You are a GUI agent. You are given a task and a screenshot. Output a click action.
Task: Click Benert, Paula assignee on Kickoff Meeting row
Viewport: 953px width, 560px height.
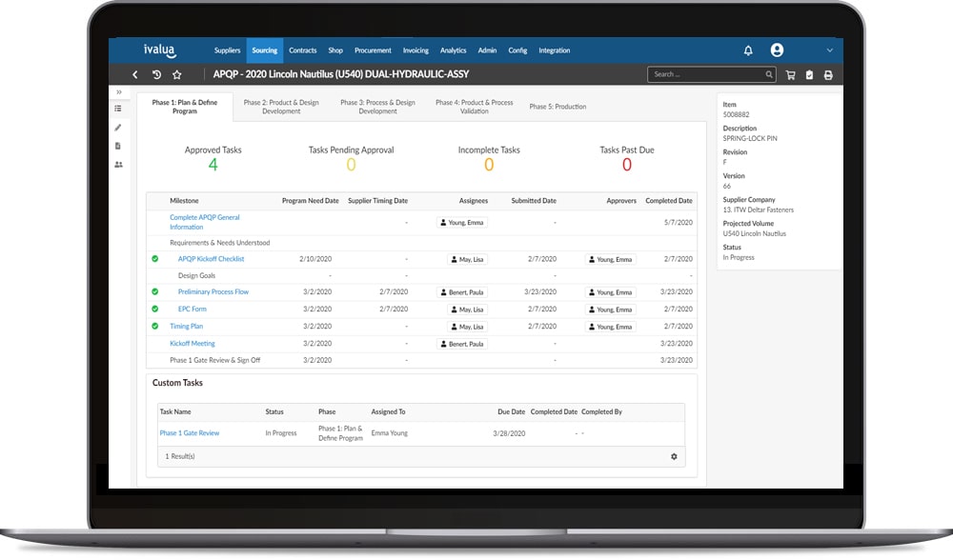click(x=462, y=344)
